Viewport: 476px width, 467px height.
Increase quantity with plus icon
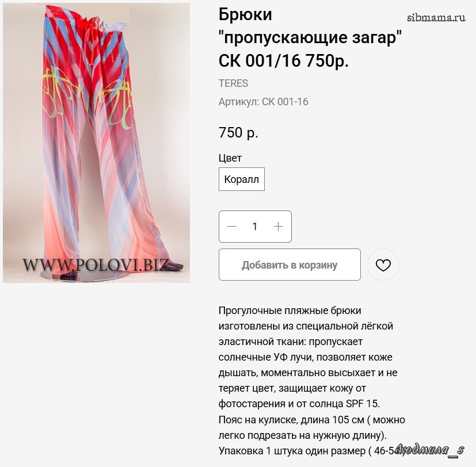[278, 227]
